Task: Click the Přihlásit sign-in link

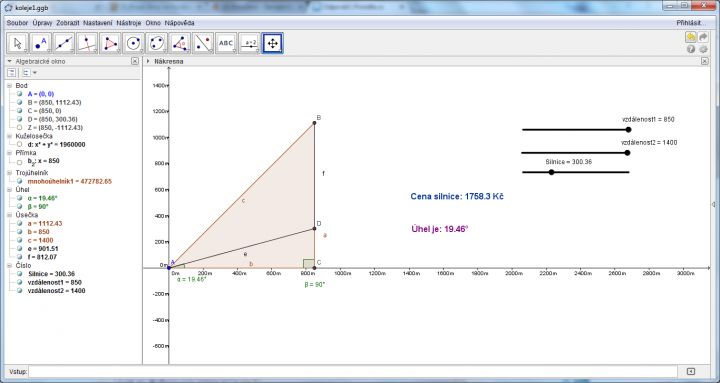Action: [691, 23]
